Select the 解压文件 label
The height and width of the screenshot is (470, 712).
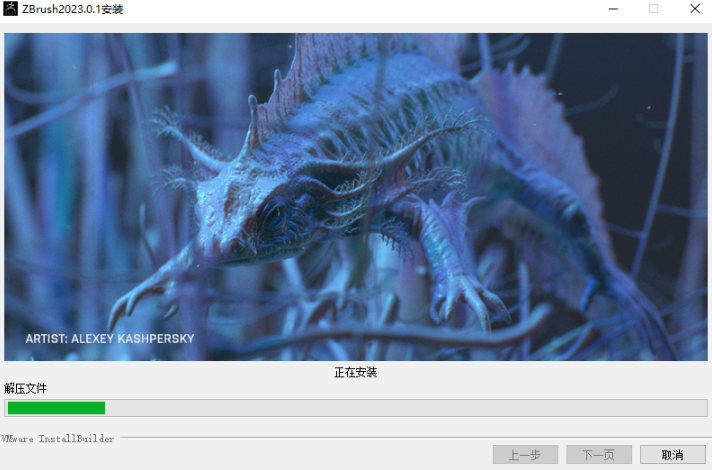25,388
